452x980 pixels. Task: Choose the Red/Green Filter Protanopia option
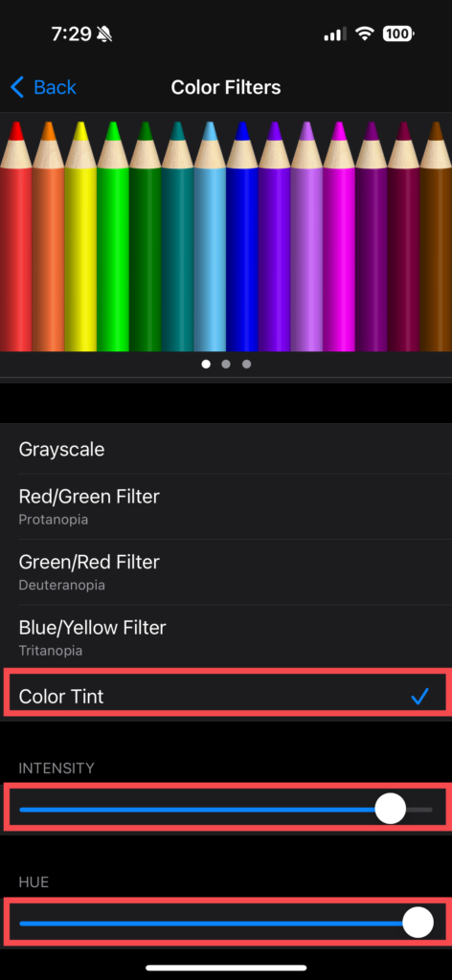226,507
